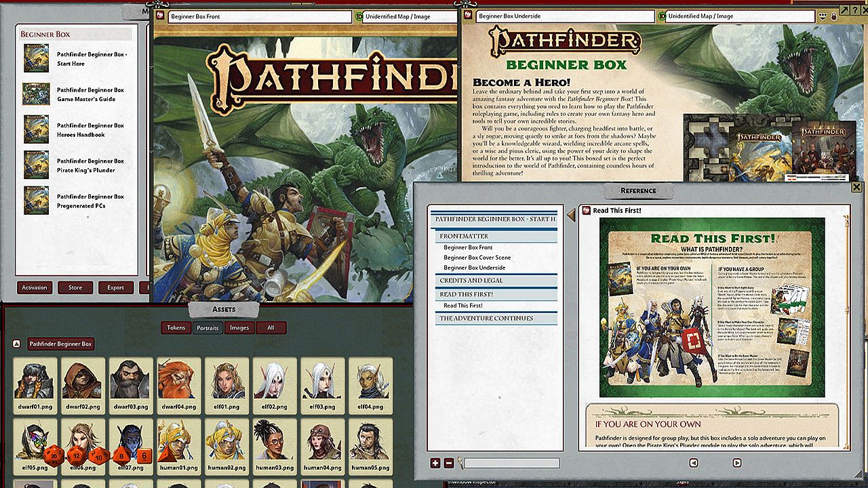Toggle the mask icon on Beginner Box Underside window

point(823,16)
